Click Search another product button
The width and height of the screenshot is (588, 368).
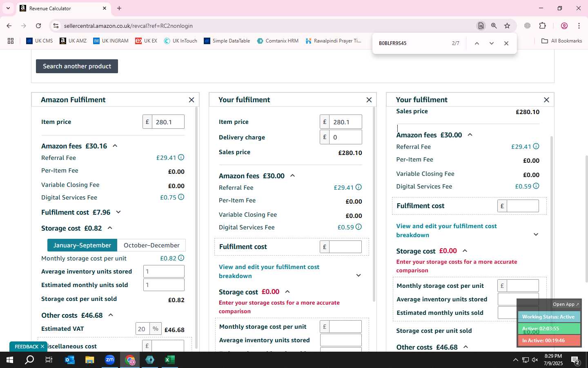[x=77, y=66]
